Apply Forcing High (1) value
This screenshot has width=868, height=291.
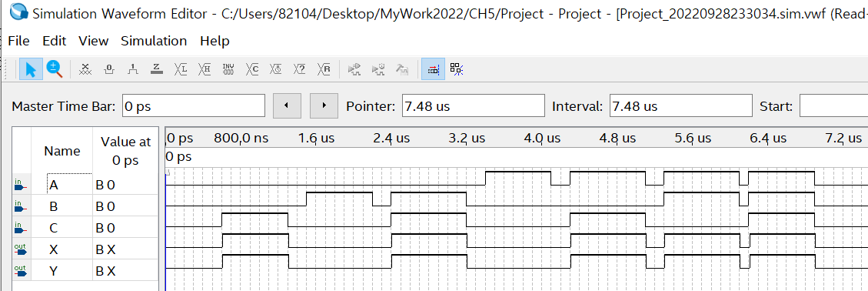[133, 69]
